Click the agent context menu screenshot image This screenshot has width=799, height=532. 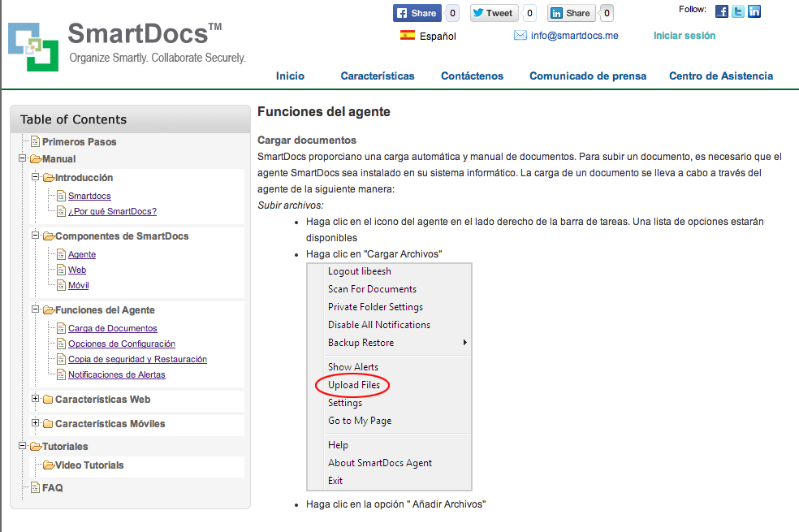pos(389,377)
